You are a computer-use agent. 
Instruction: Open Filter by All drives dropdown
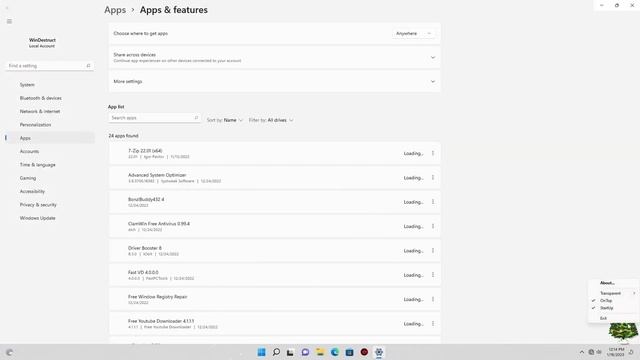[271, 120]
